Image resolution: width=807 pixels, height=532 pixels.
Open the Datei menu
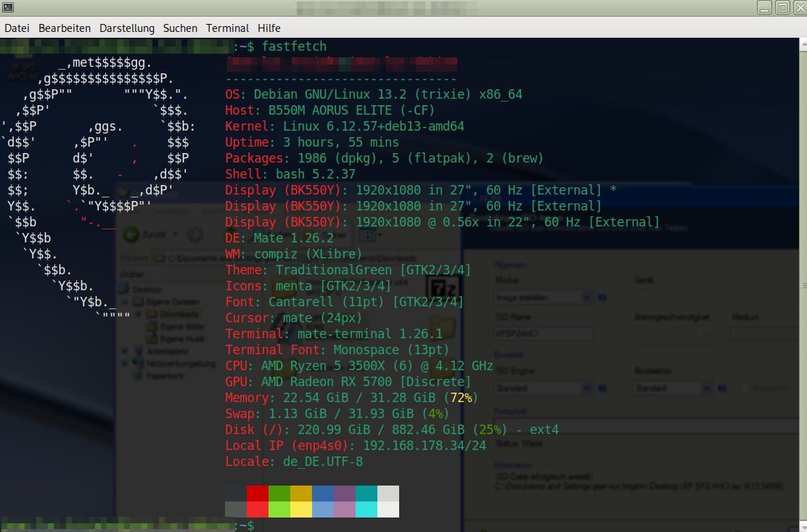click(x=17, y=28)
